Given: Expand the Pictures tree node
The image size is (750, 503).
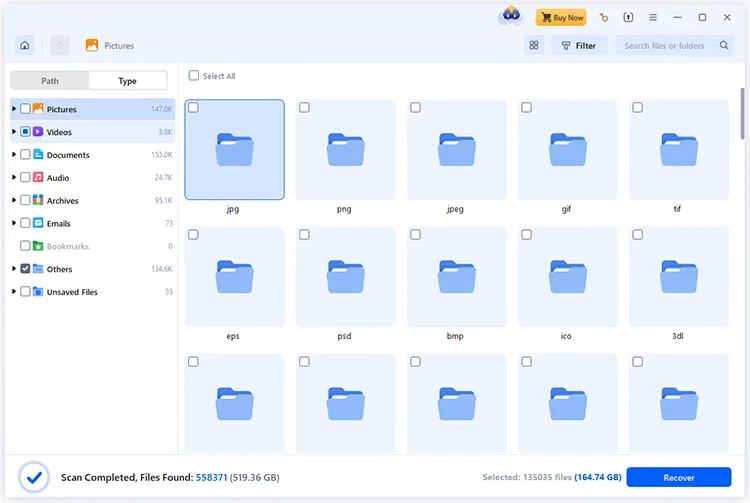Looking at the screenshot, I should [x=14, y=109].
